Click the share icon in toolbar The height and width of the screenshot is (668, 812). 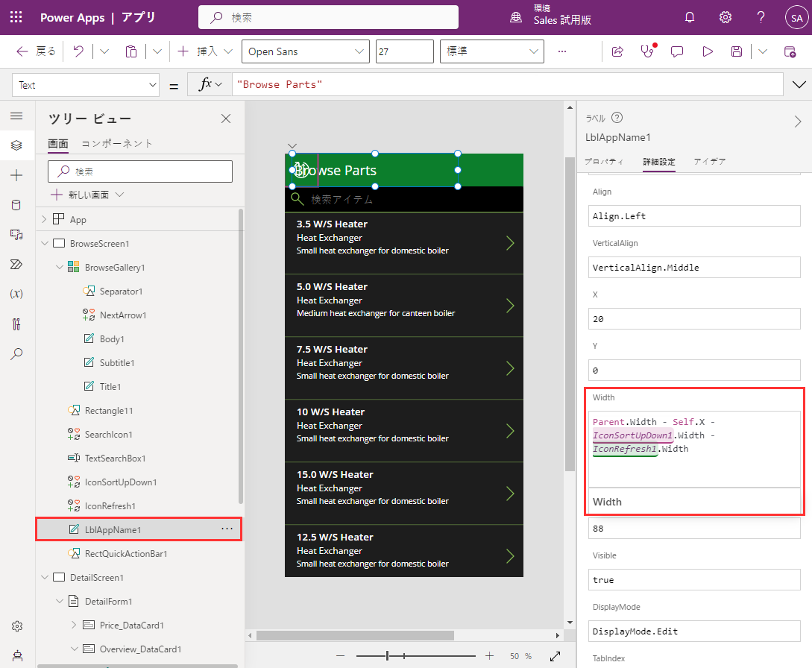617,51
